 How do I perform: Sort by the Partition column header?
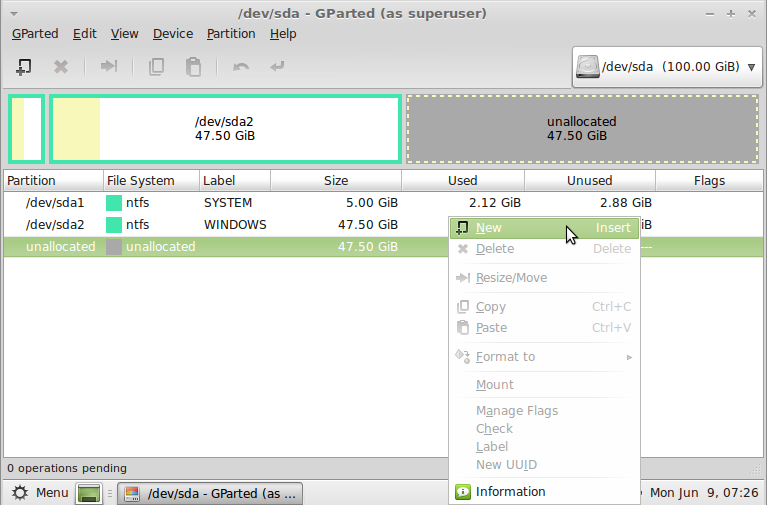point(53,181)
